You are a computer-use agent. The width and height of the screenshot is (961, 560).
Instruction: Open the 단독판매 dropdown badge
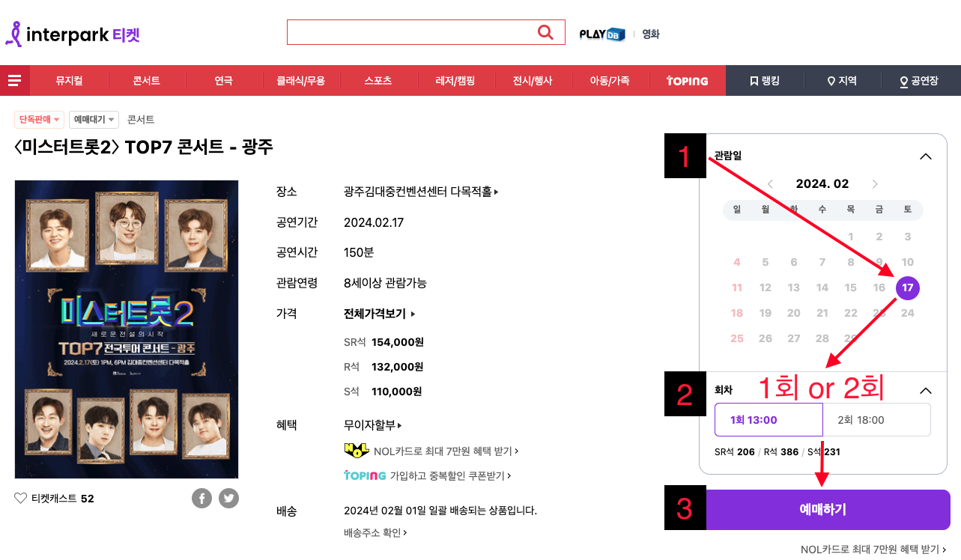point(40,119)
